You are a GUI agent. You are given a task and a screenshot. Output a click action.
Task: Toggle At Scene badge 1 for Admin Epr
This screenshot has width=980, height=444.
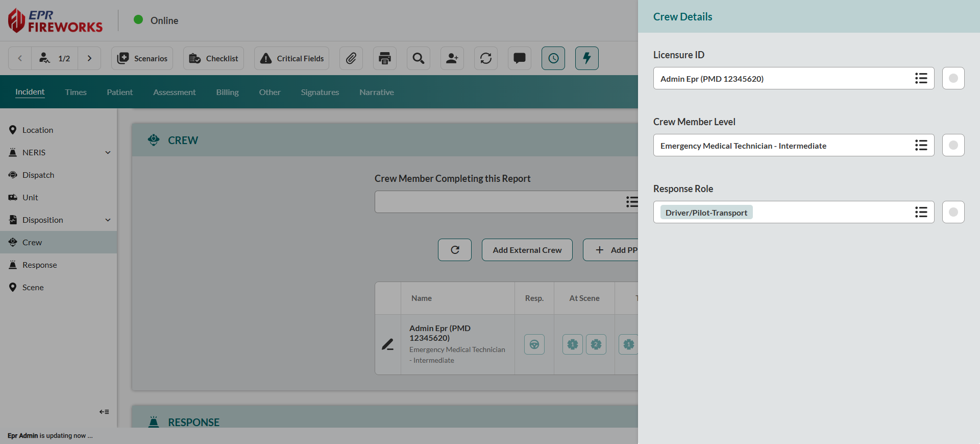coord(573,344)
